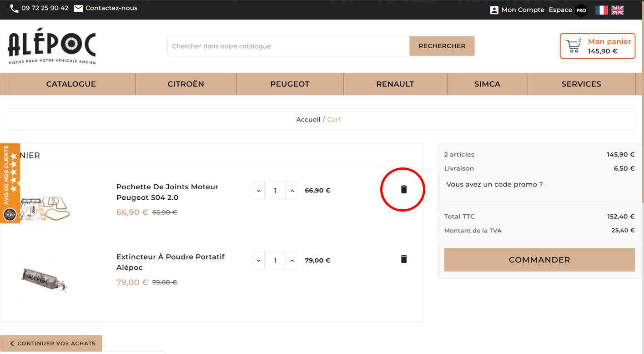Remove Extincteur À Poudre from cart
Image resolution: width=644 pixels, height=354 pixels.
pyautogui.click(x=403, y=259)
